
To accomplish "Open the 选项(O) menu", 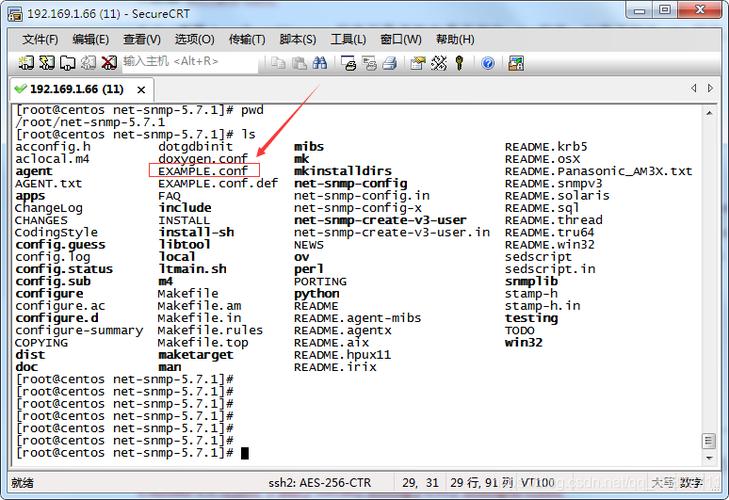I will tap(194, 40).
